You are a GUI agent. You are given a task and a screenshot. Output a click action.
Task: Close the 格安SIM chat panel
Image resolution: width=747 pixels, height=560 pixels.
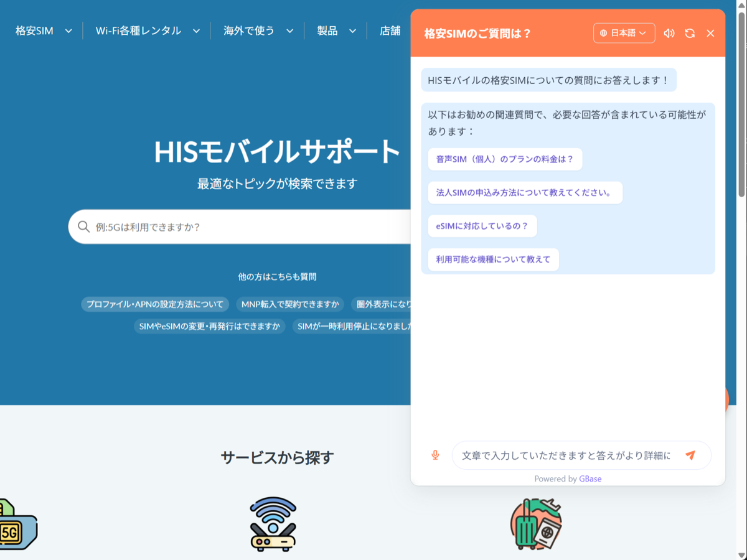point(710,34)
